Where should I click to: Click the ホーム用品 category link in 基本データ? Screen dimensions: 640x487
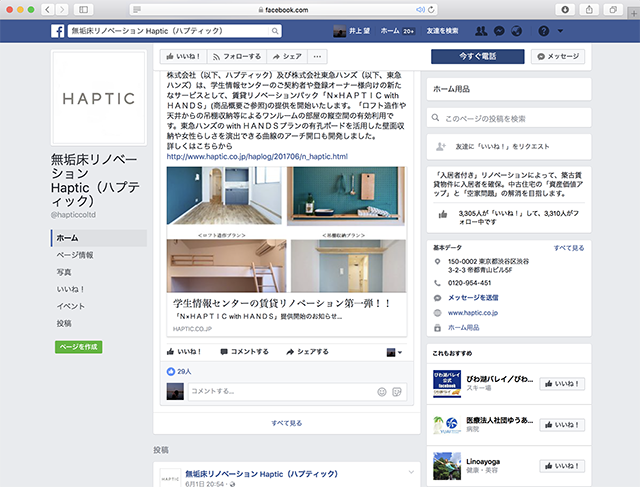pyautogui.click(x=464, y=327)
